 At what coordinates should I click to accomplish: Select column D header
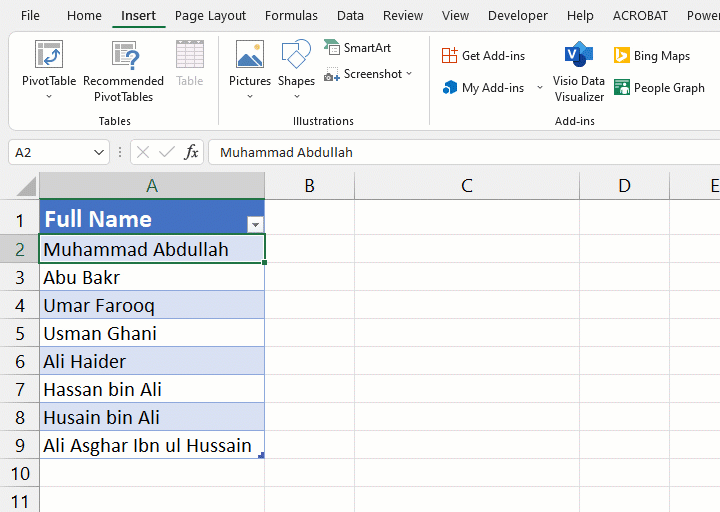624,186
